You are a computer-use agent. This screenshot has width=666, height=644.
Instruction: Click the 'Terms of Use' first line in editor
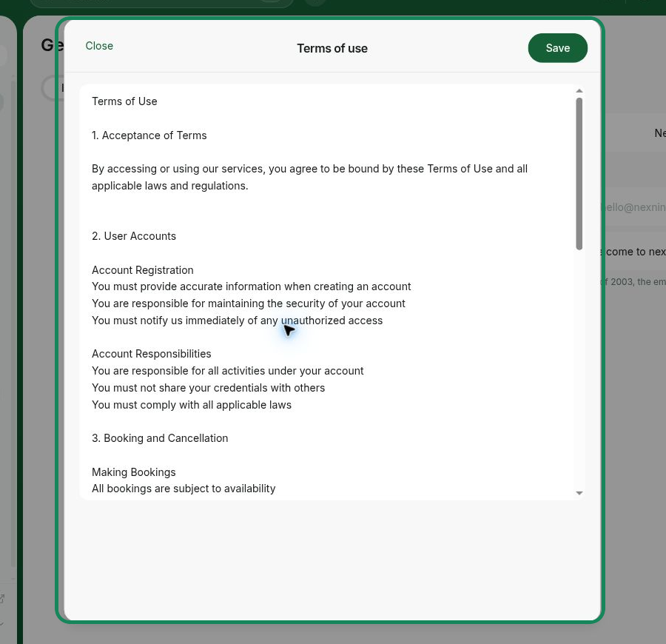tap(124, 101)
